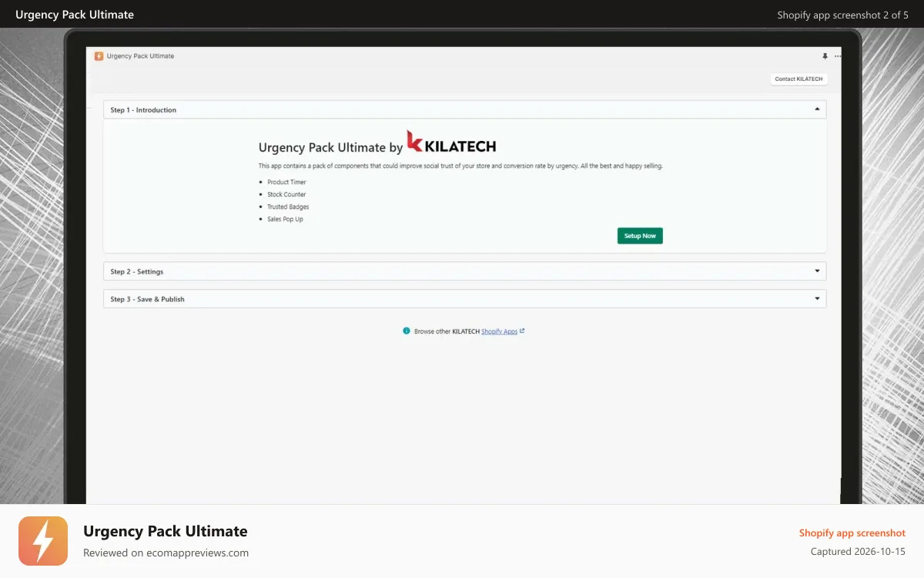Open the Shopify Apps link
The height and width of the screenshot is (578, 924).
(x=499, y=331)
